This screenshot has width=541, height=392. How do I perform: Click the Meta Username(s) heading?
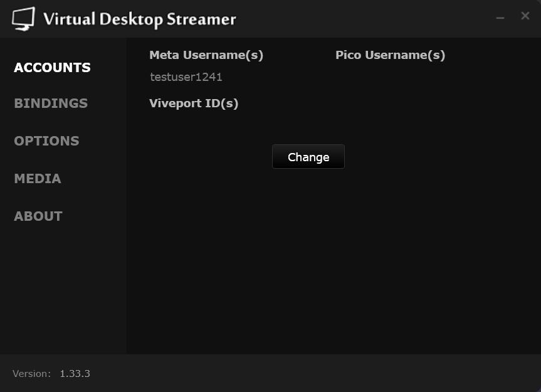coord(206,55)
